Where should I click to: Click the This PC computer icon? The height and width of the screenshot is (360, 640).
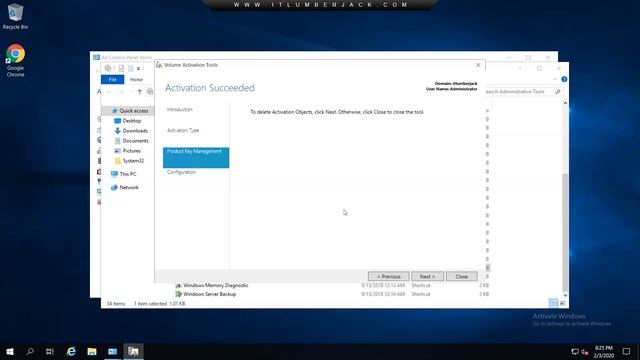click(x=114, y=174)
